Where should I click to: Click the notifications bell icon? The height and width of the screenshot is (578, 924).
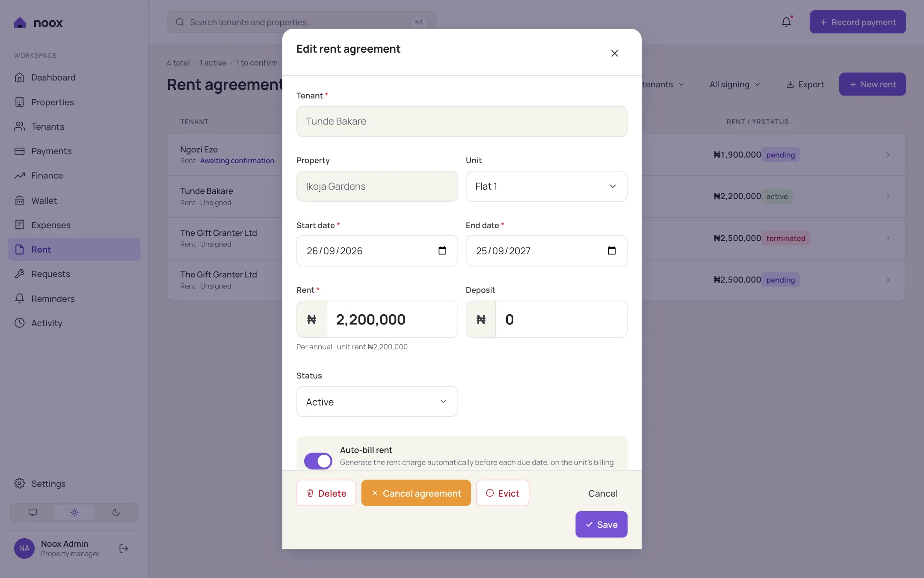tap(786, 22)
